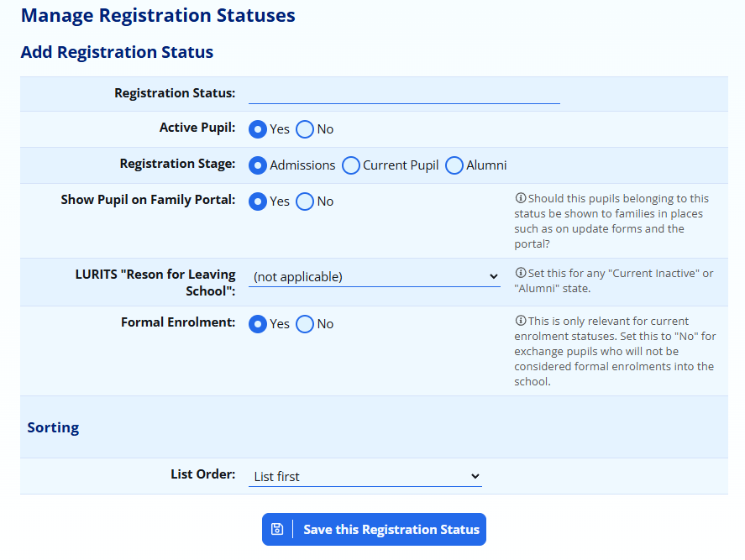Select No for Show Pupil on Family Portal
This screenshot has width=745, height=560.
coord(305,201)
